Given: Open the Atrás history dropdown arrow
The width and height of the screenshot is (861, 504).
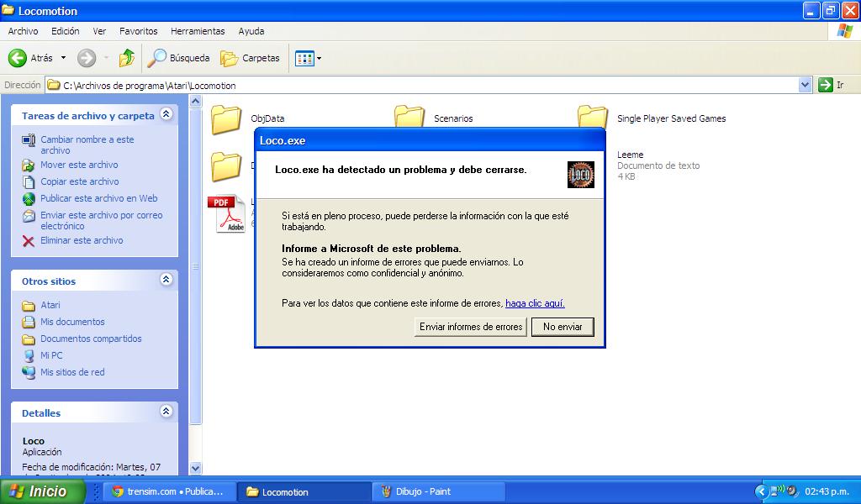Looking at the screenshot, I should pyautogui.click(x=63, y=58).
